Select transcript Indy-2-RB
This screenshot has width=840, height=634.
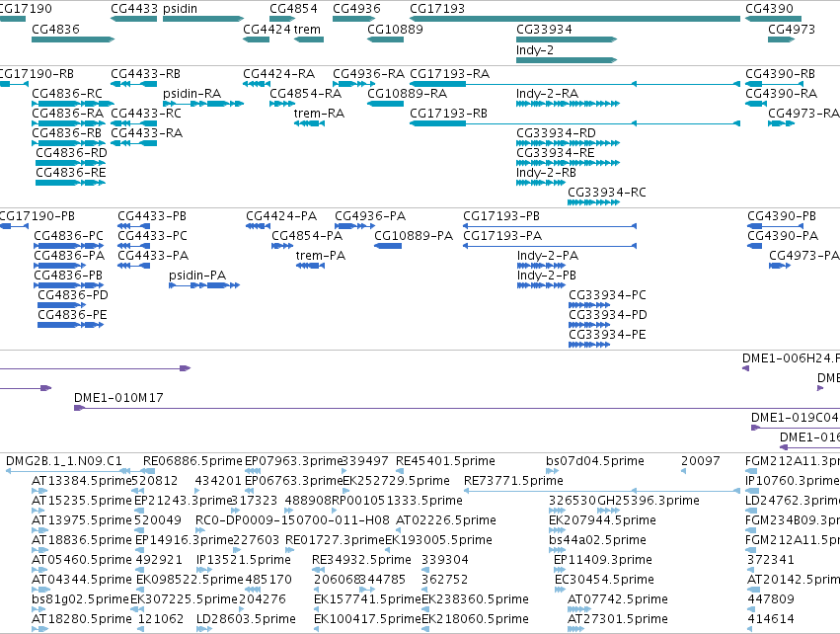tap(547, 173)
